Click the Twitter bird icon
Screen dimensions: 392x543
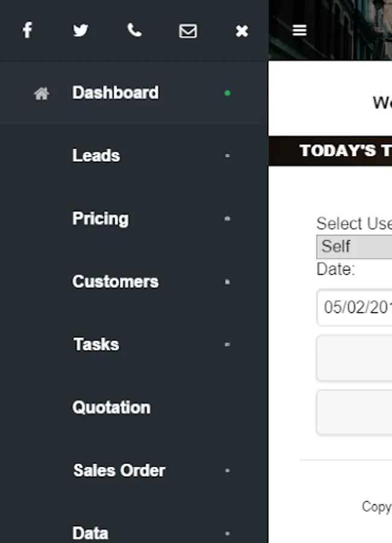[81, 30]
